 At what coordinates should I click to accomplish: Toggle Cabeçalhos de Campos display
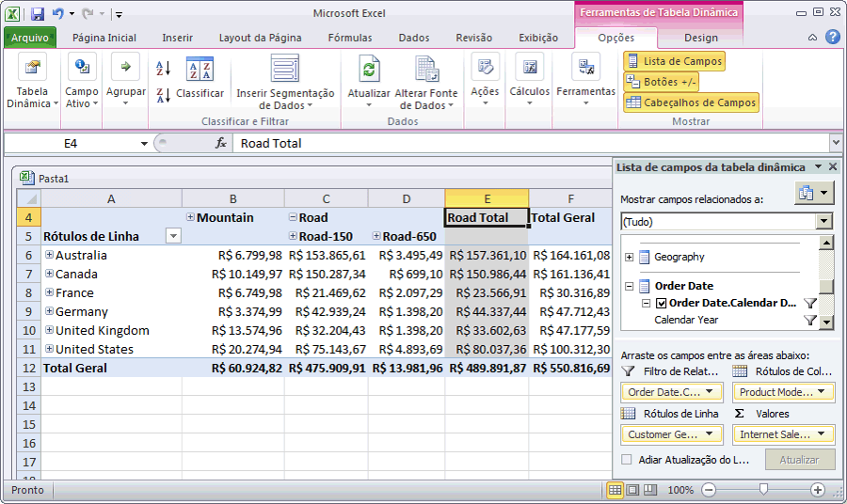point(691,102)
